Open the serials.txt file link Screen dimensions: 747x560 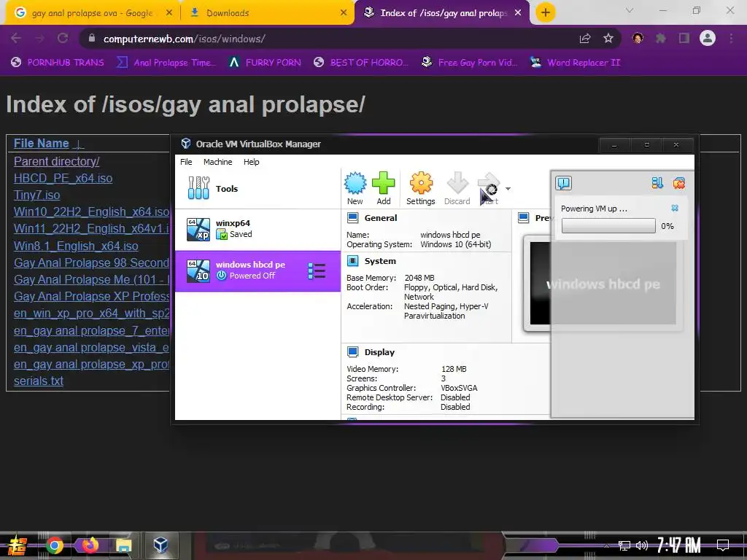tap(39, 381)
